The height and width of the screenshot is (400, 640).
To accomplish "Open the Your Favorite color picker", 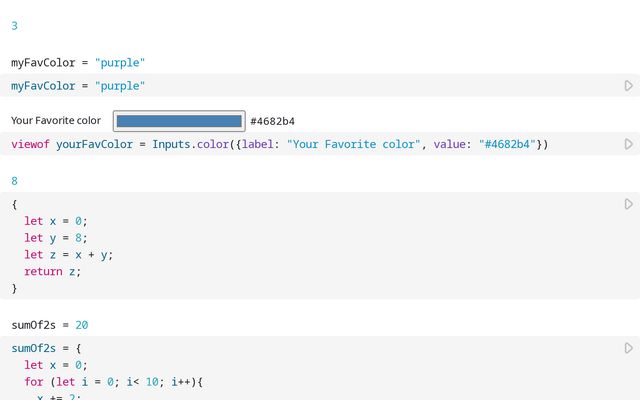I will (x=179, y=121).
